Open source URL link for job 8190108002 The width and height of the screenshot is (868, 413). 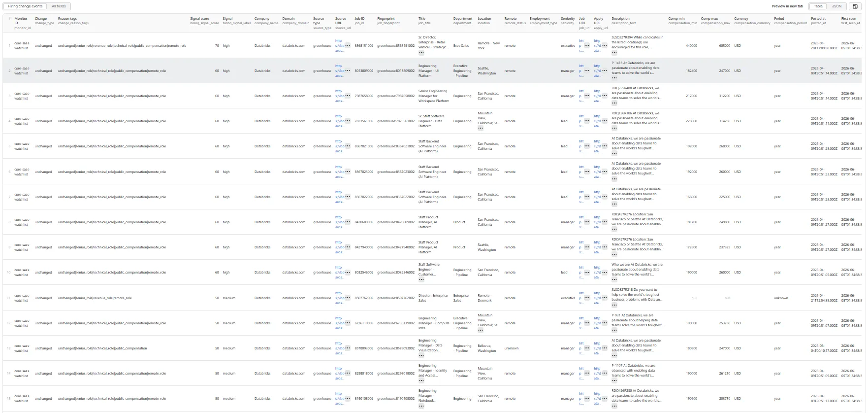click(339, 398)
